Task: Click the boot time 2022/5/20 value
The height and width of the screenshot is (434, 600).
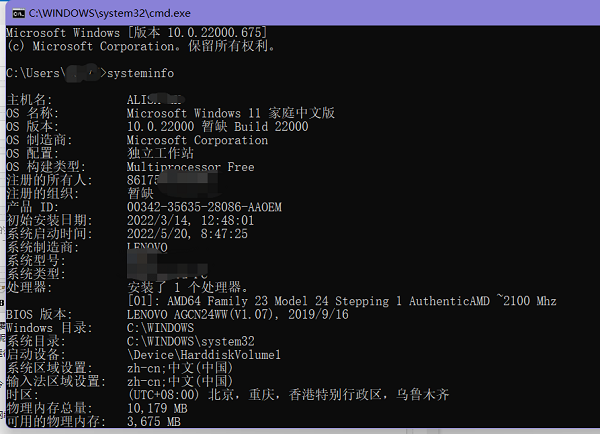Action: 187,233
